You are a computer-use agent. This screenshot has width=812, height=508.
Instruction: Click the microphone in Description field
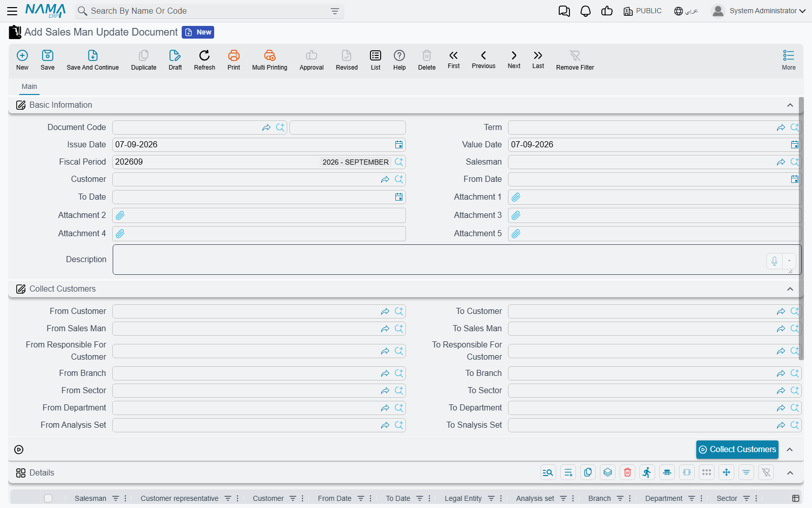[x=774, y=261]
